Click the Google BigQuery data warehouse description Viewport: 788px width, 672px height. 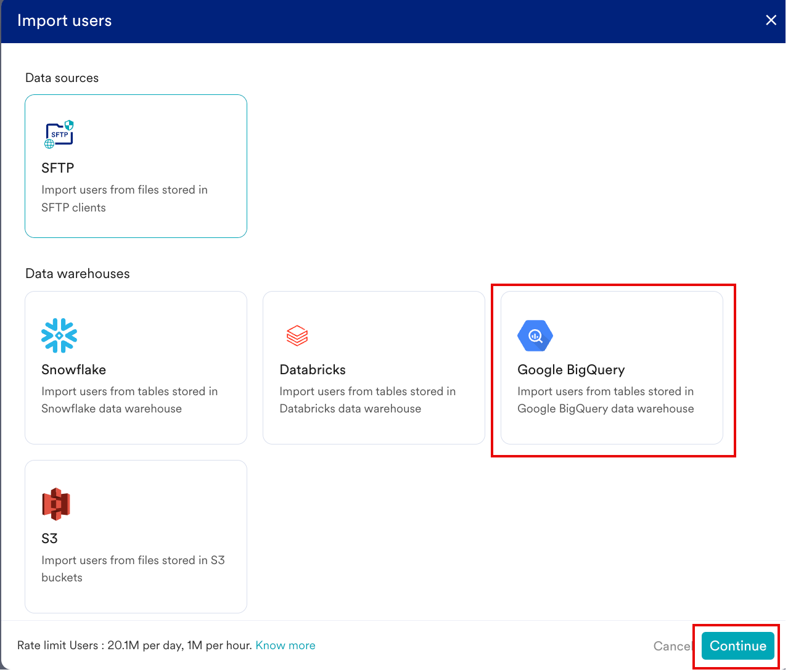[605, 400]
